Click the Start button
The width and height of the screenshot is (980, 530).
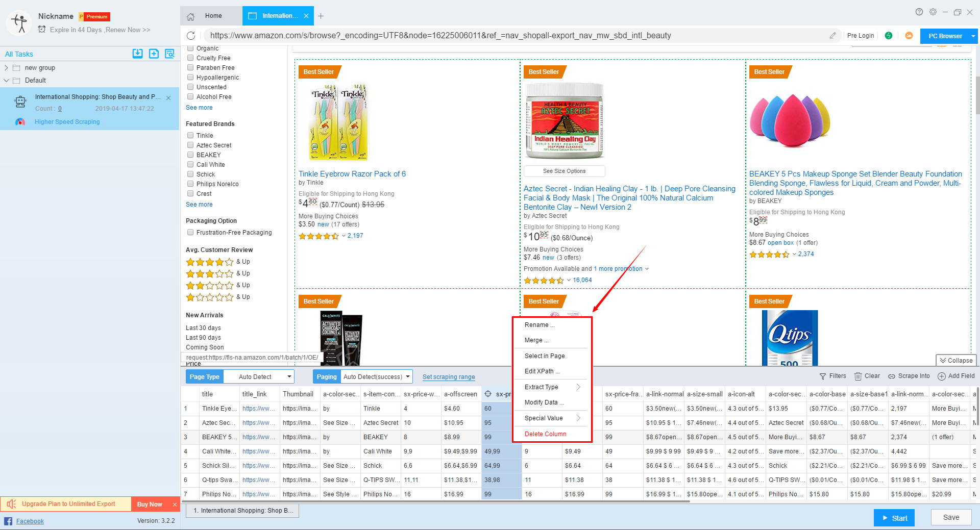pyautogui.click(x=894, y=518)
